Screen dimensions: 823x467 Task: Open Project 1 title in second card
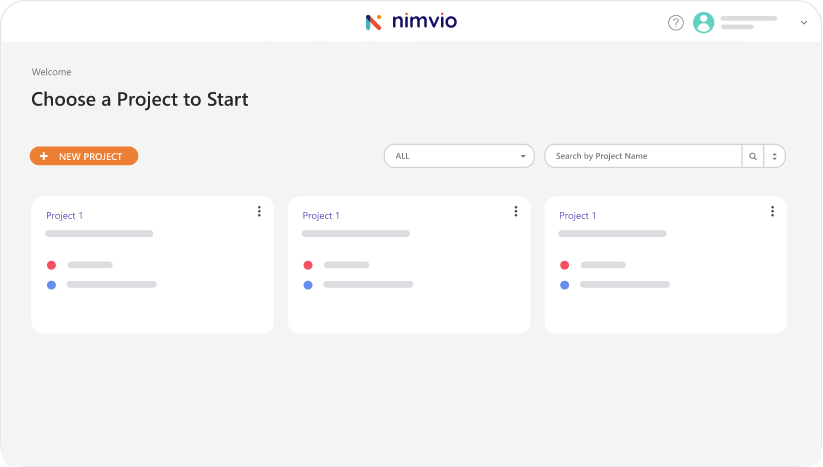321,216
